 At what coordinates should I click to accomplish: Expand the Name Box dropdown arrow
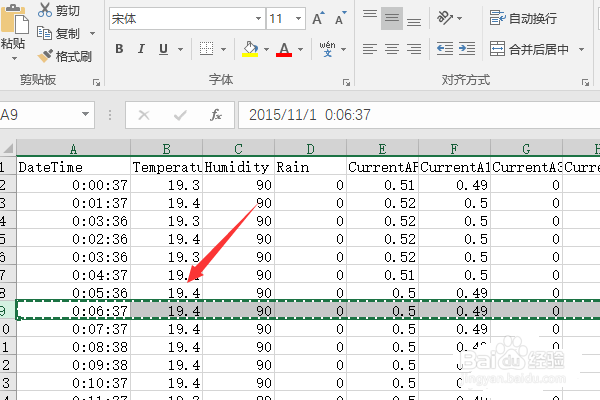pyautogui.click(x=85, y=114)
